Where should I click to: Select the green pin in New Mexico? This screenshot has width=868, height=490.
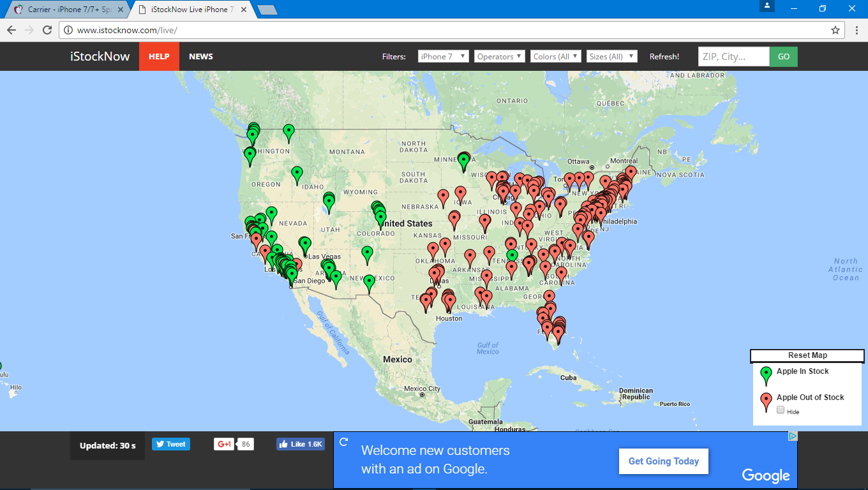[x=367, y=254]
